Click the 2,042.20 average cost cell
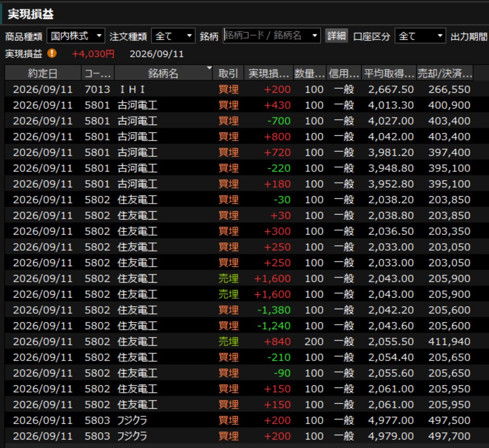 click(x=391, y=310)
